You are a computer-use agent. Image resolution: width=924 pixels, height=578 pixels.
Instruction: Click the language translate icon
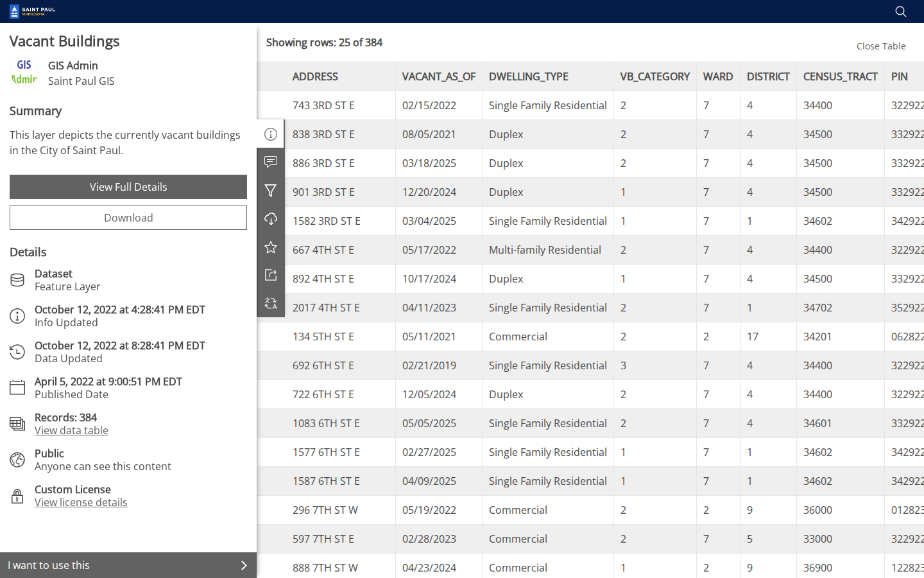271,303
